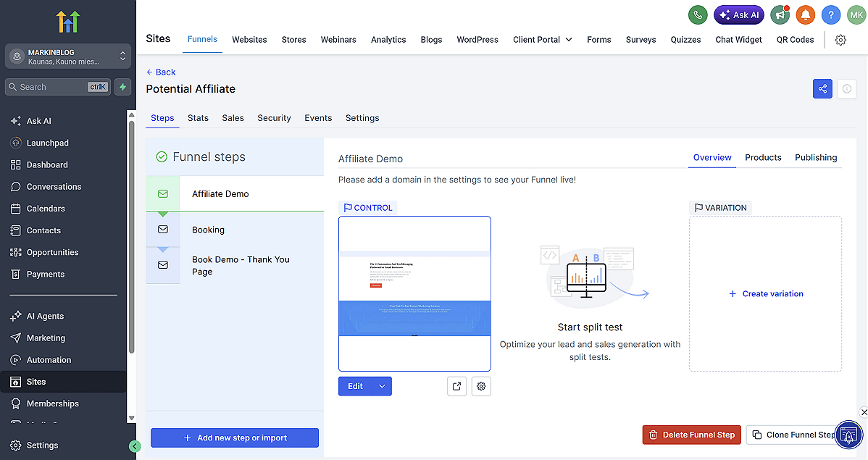Switch to the Products tab
This screenshot has width=868, height=460.
click(x=763, y=158)
